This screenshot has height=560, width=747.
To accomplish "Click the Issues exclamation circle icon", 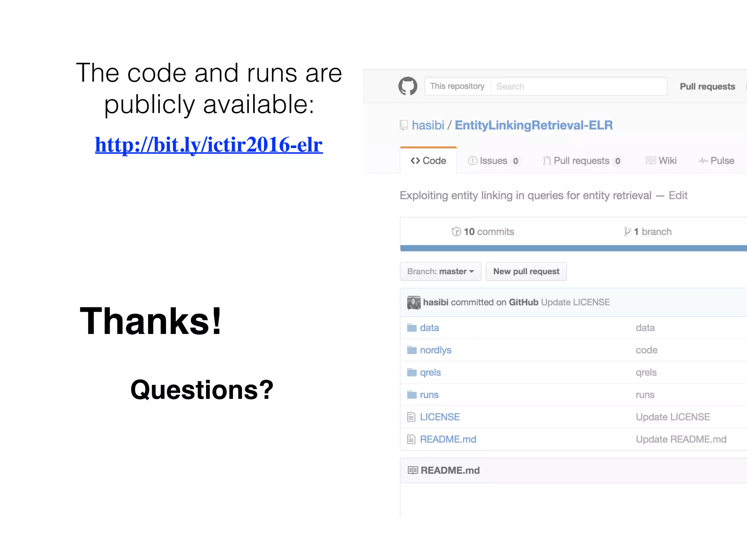I will 473,161.
